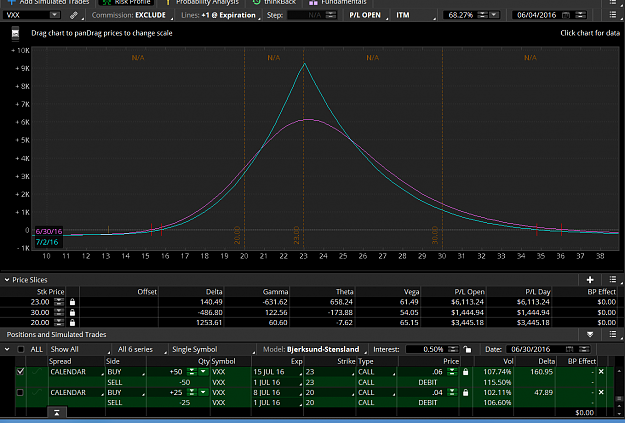Open calendar picker beside 06/30/2016
This screenshot has height=423, width=625.
pyautogui.click(x=569, y=349)
